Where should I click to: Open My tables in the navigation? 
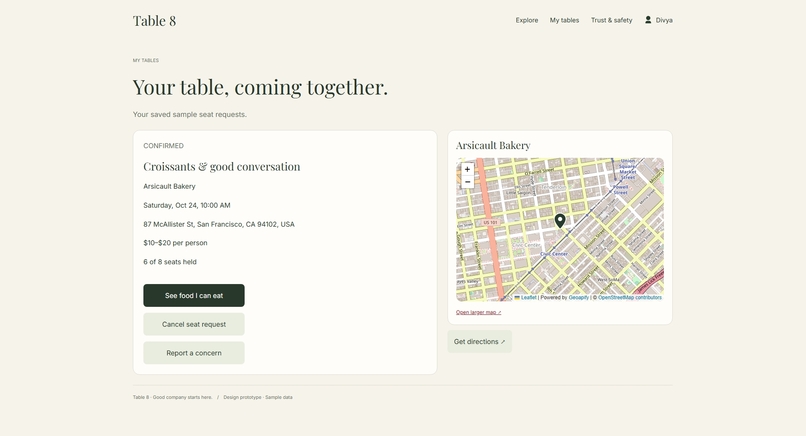[564, 20]
